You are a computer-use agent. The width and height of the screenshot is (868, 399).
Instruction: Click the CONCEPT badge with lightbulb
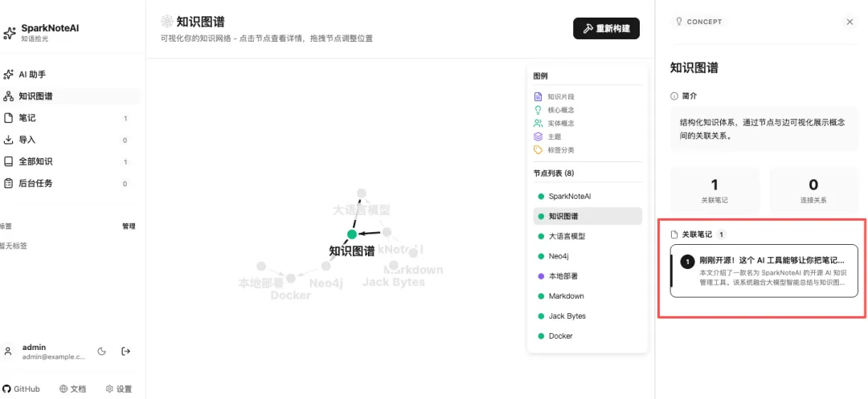(698, 22)
